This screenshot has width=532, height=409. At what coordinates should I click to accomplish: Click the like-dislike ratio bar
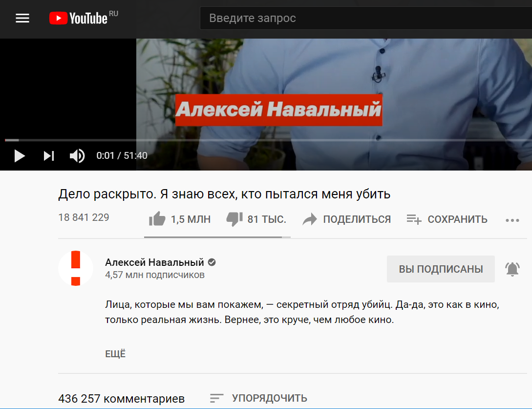click(x=217, y=237)
